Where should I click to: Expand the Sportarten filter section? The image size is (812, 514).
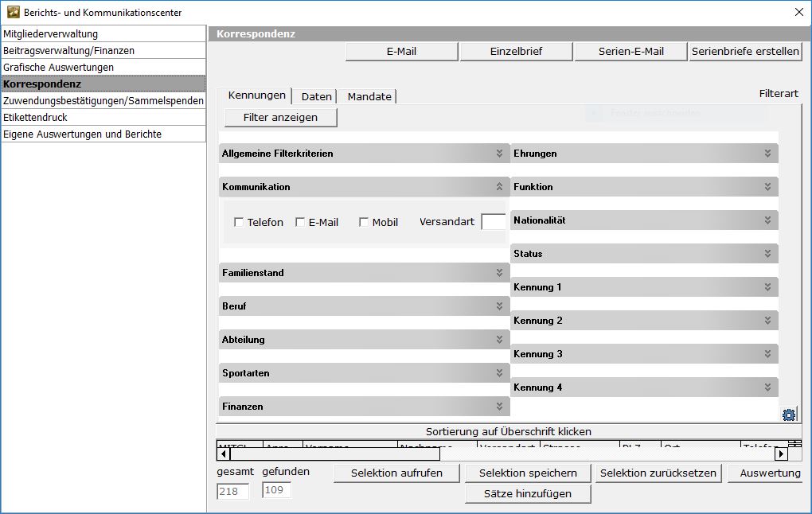click(x=499, y=373)
